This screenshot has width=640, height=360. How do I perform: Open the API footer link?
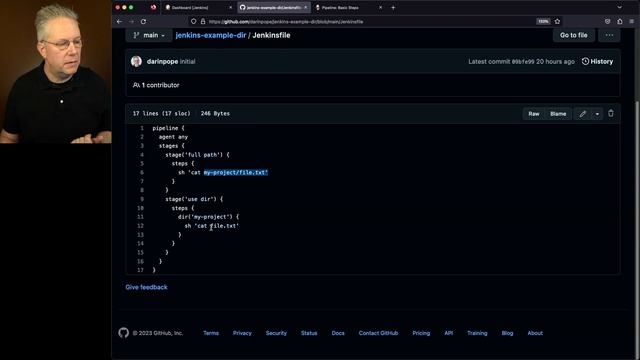pos(449,333)
